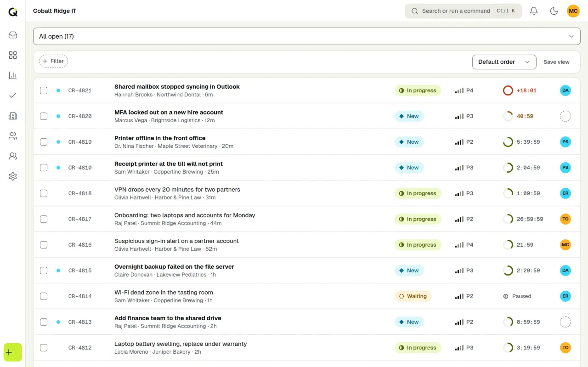Open the notifications bell
The image size is (588, 367).
coord(534,11)
